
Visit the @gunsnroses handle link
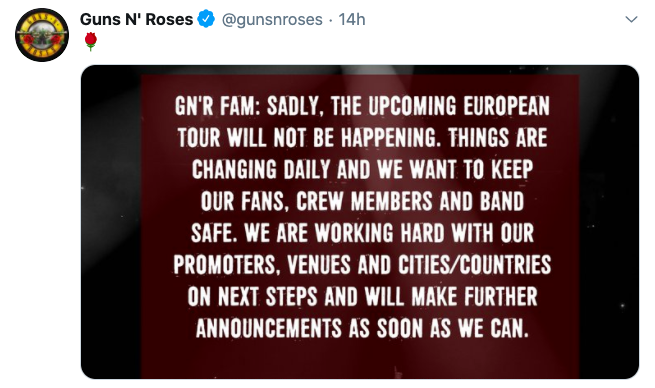tap(272, 20)
